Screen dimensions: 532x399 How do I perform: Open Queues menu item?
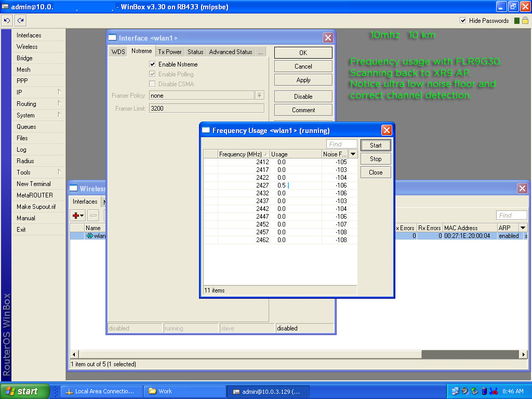click(26, 127)
